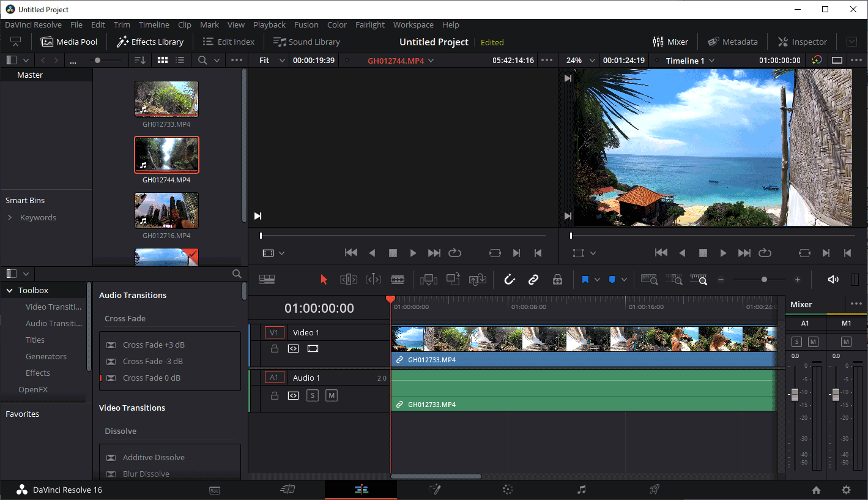This screenshot has height=500, width=868.
Task: Open the Workspace menu
Action: point(414,25)
